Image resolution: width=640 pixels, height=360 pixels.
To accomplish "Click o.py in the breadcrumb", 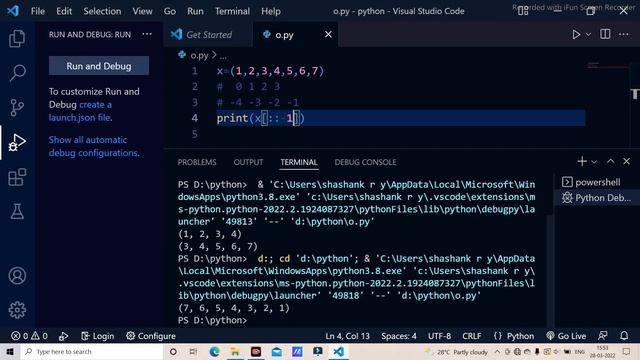I will 199,55.
